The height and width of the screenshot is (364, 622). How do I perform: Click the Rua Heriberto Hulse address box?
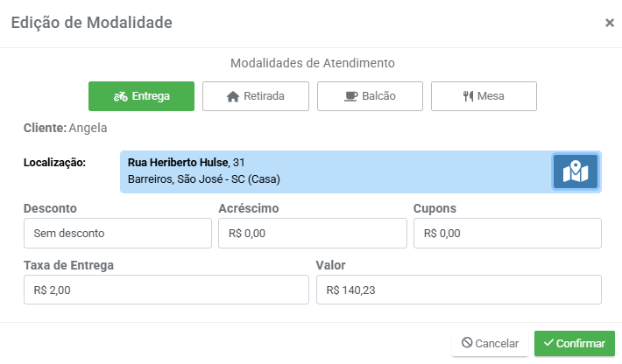coord(333,171)
